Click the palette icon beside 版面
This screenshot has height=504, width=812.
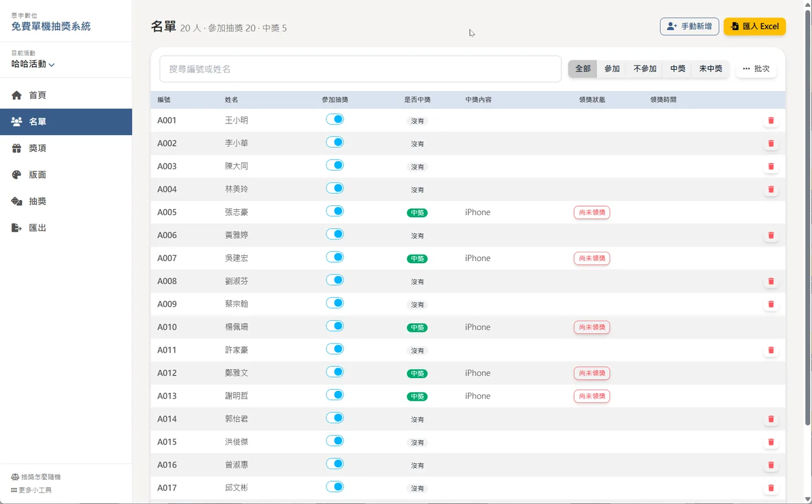tap(17, 175)
